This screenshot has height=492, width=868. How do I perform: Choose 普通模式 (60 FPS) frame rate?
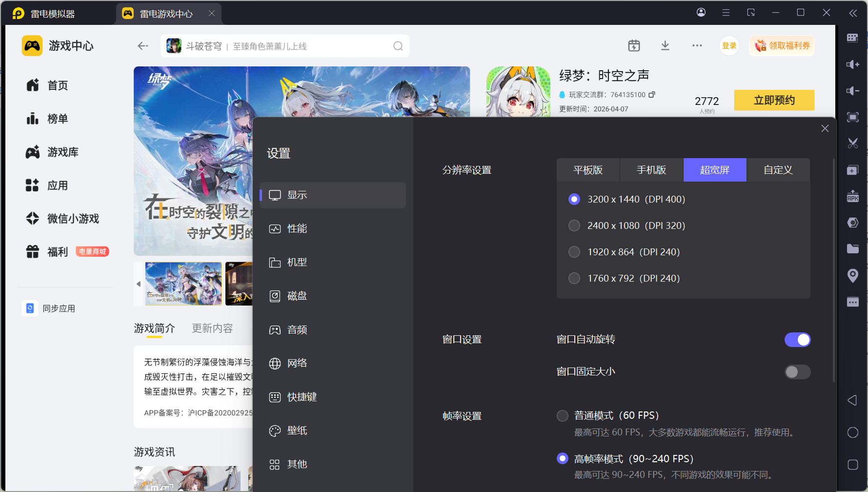[x=563, y=416]
